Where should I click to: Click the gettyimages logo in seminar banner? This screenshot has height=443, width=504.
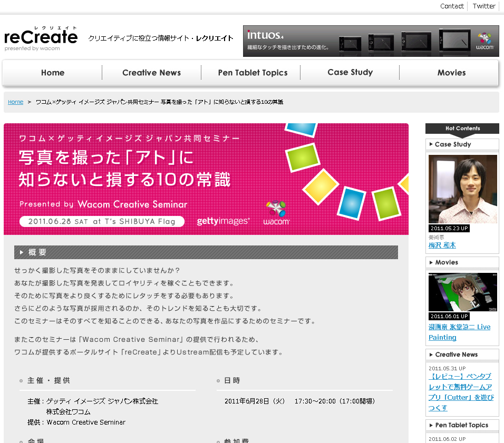(x=223, y=221)
